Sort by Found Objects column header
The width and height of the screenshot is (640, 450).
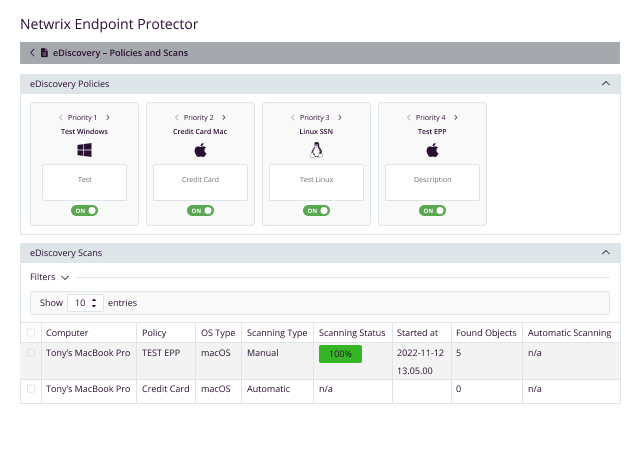(x=486, y=333)
